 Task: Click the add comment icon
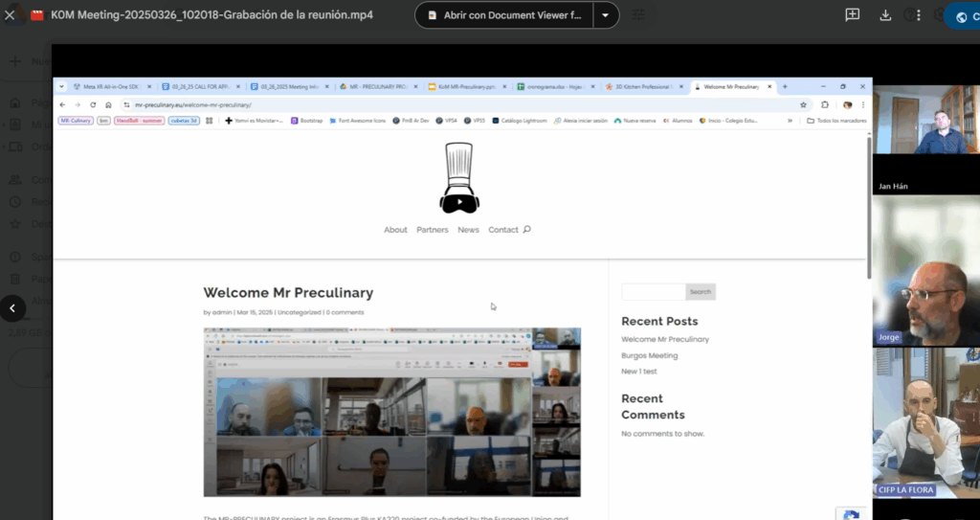[852, 15]
